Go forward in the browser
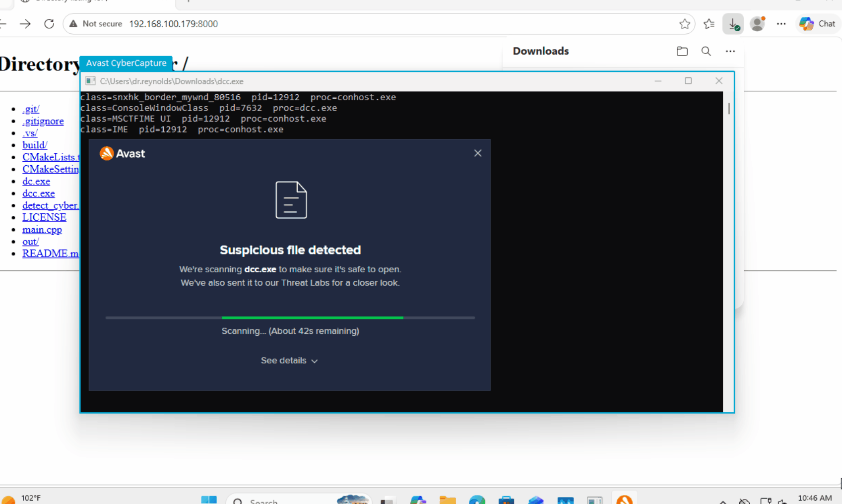The width and height of the screenshot is (842, 504). point(25,24)
